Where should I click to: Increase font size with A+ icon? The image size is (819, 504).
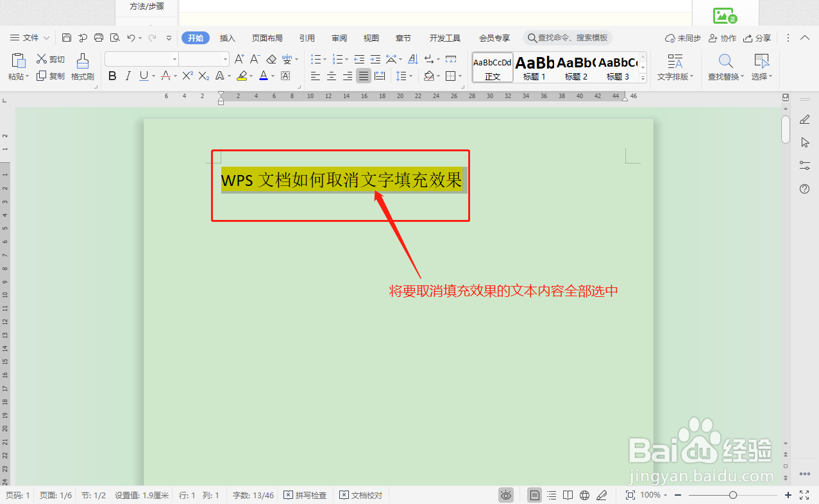[239, 59]
